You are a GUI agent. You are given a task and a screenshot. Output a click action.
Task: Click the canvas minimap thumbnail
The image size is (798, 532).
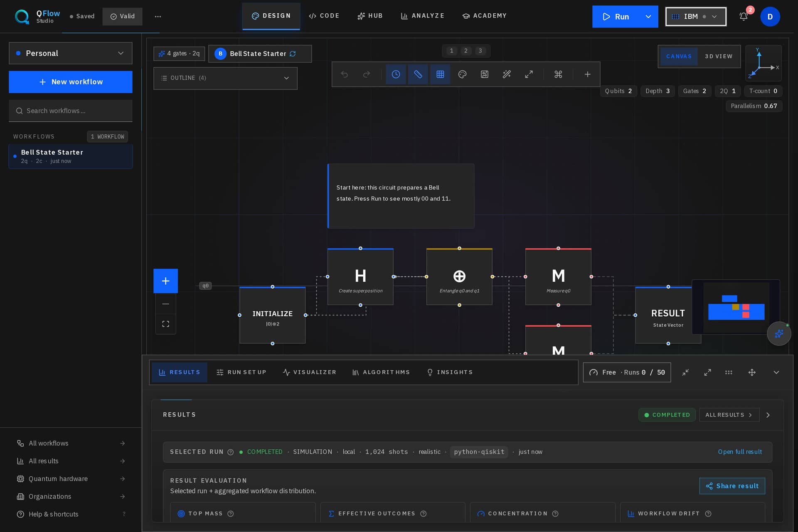736,307
